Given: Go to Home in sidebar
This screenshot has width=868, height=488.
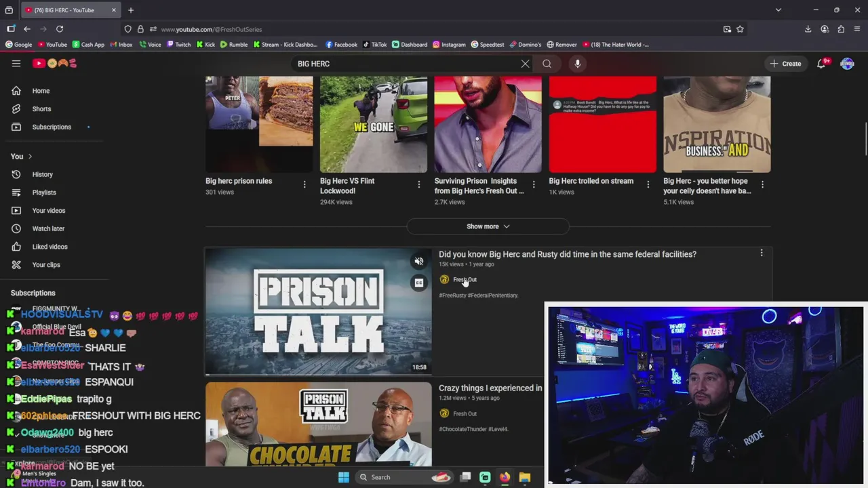Looking at the screenshot, I should point(41,91).
